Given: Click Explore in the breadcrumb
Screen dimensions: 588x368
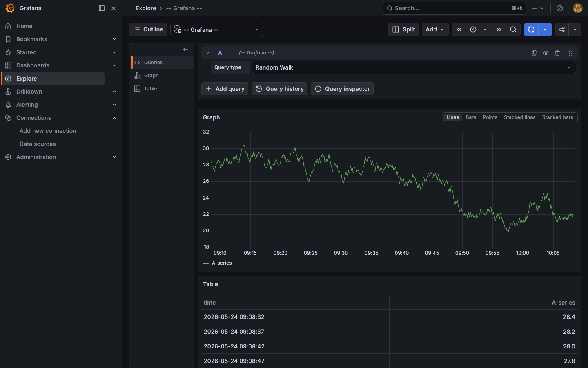Looking at the screenshot, I should tap(146, 8).
